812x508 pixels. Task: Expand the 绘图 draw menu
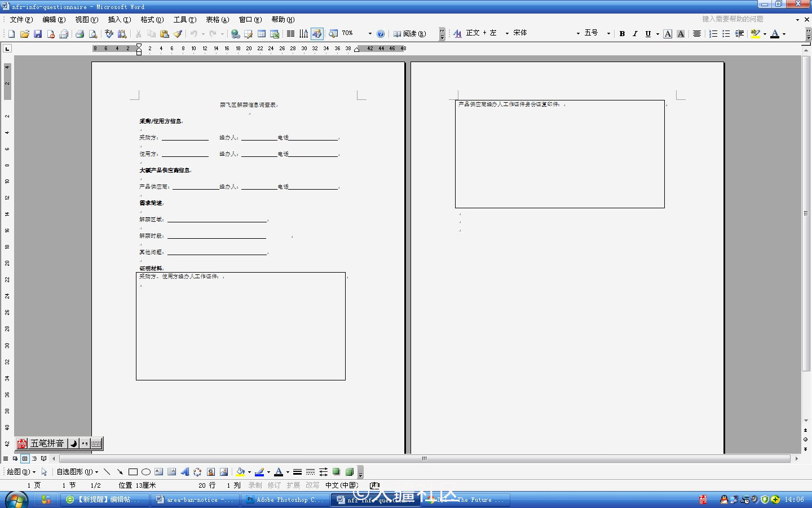pos(21,472)
